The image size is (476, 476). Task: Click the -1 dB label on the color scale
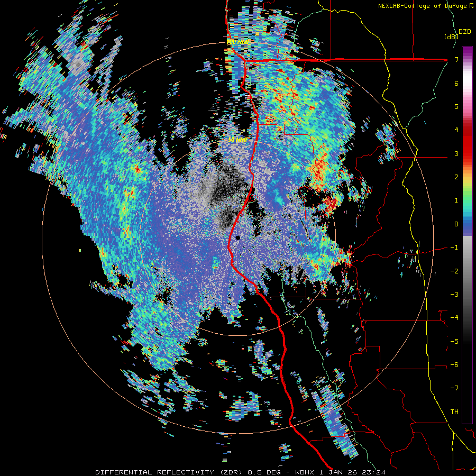pyautogui.click(x=454, y=248)
